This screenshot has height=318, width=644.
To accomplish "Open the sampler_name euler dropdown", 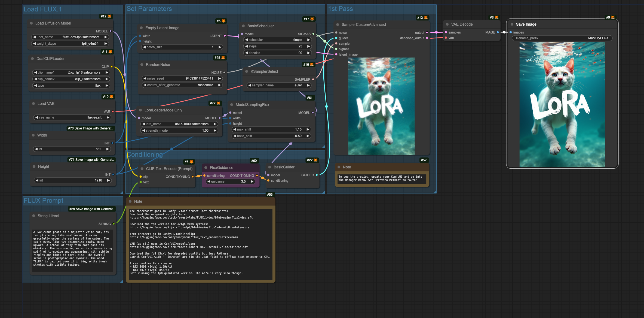I will (x=279, y=85).
